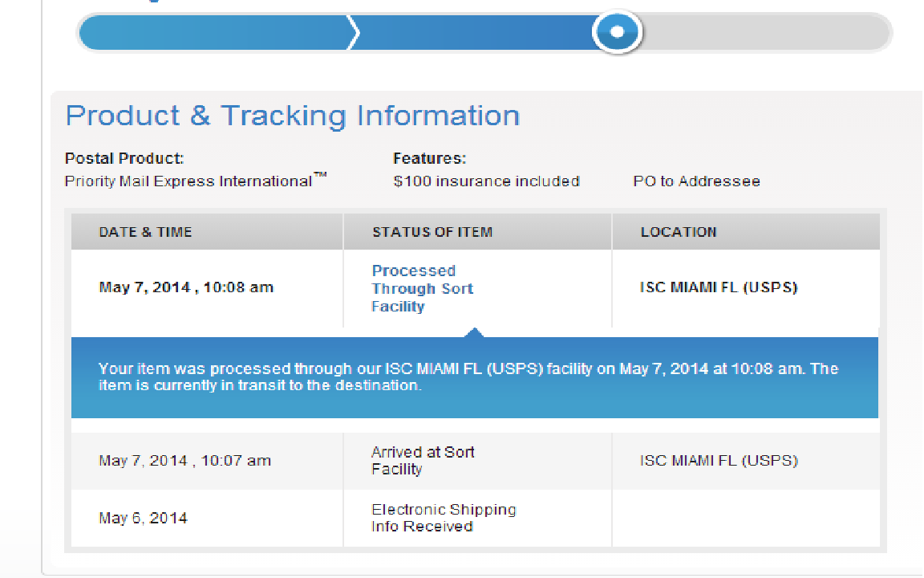
Task: Select the DATE & TIME column header
Action: 145,232
